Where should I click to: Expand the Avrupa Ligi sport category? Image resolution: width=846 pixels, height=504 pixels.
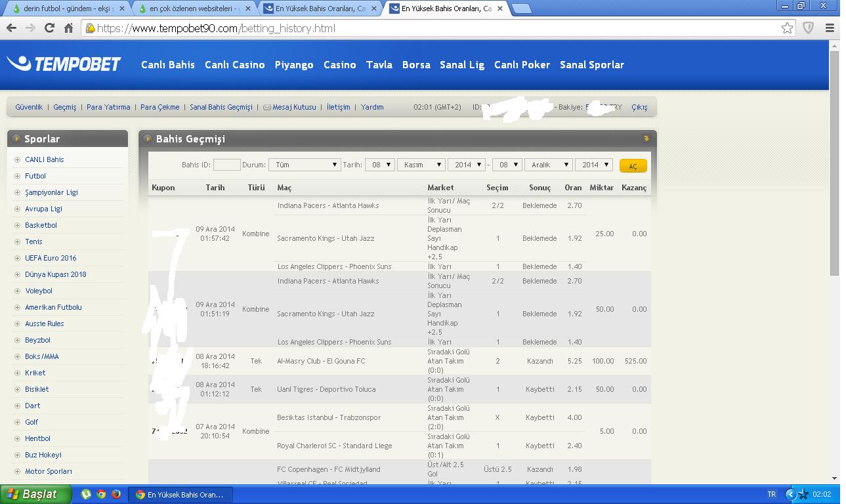coord(43,209)
